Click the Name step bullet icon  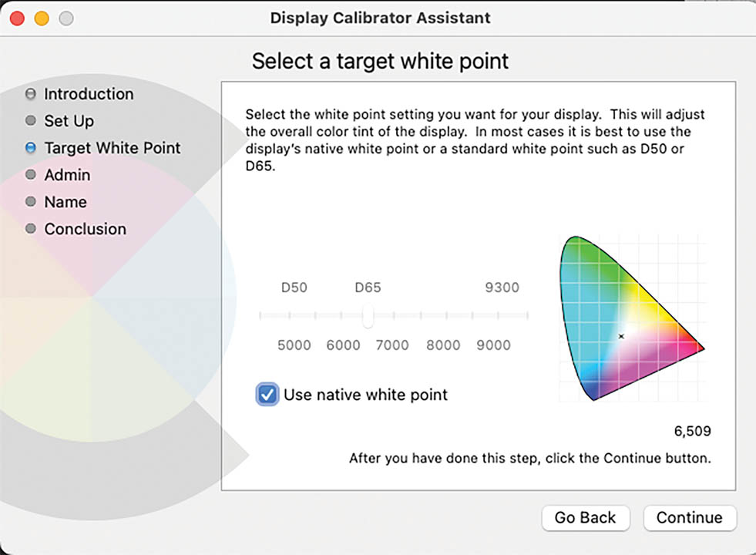point(30,201)
